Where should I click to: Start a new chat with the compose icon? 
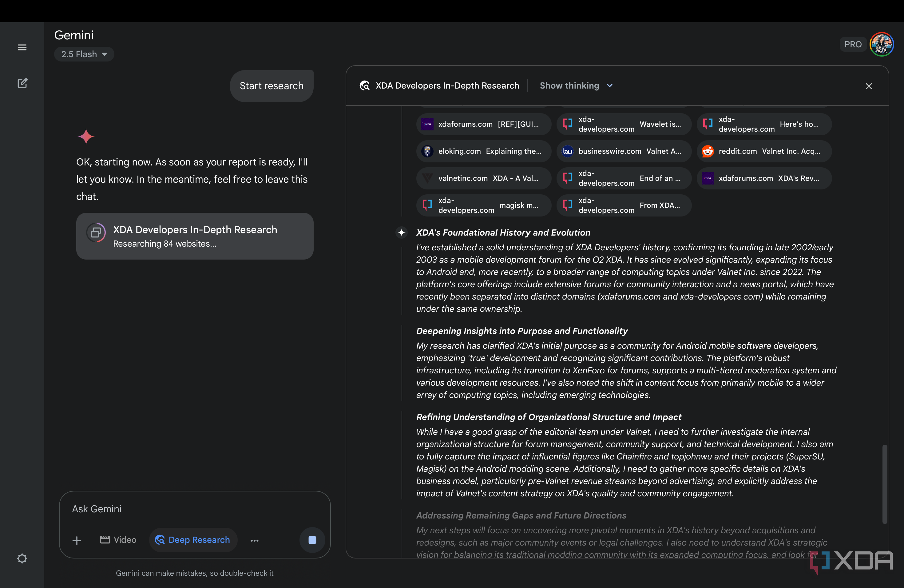(x=22, y=83)
